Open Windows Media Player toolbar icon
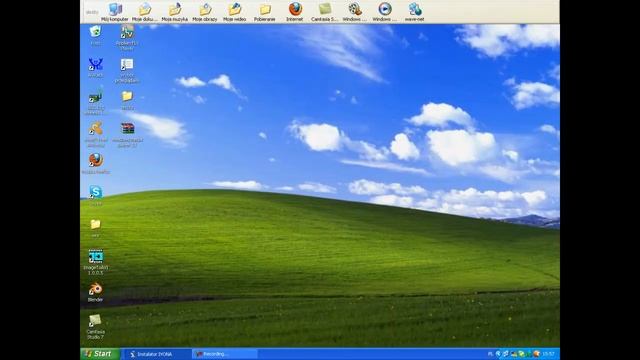The image size is (640, 360). (384, 12)
